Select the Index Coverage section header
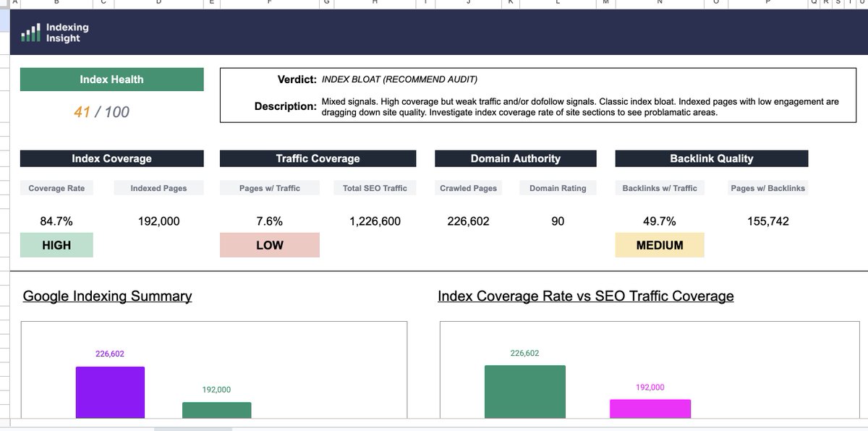 point(111,158)
